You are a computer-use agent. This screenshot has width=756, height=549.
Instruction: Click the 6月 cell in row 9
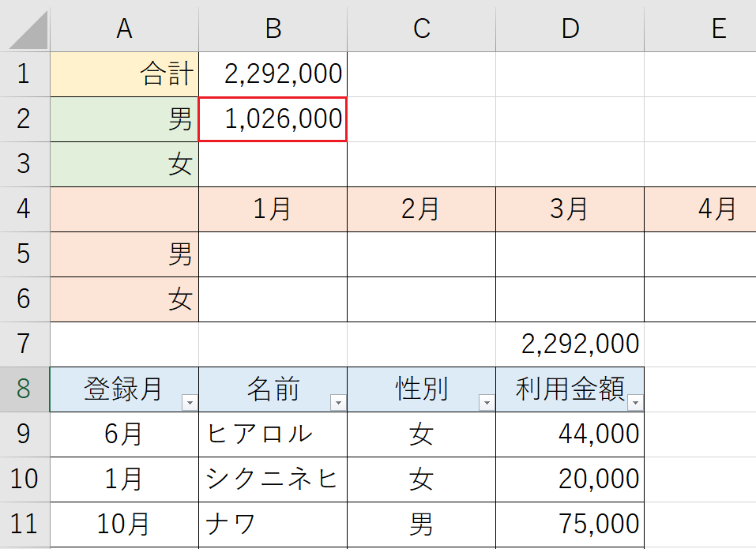click(x=124, y=434)
